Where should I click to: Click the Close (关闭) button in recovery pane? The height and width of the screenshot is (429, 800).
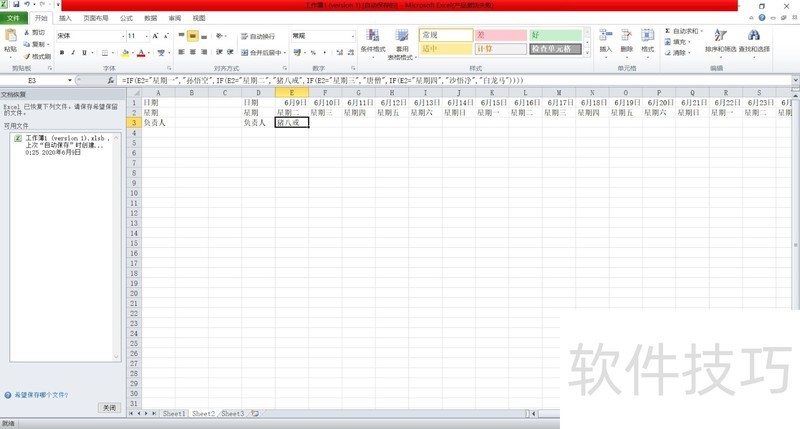click(110, 407)
